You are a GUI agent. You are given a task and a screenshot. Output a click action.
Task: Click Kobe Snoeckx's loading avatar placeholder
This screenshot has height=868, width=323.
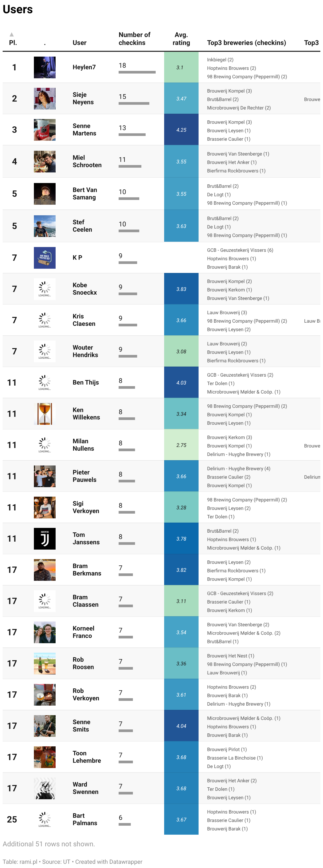[x=44, y=289]
